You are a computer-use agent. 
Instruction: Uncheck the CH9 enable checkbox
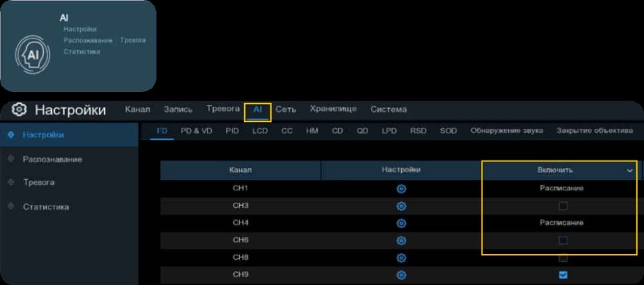click(563, 275)
